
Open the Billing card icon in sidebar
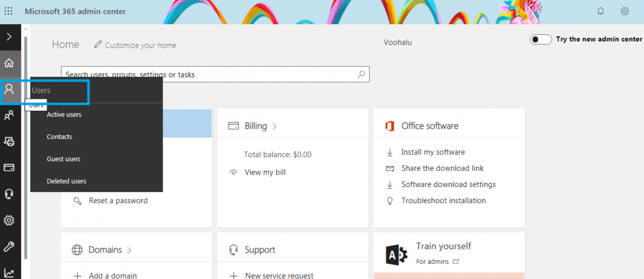(9, 167)
